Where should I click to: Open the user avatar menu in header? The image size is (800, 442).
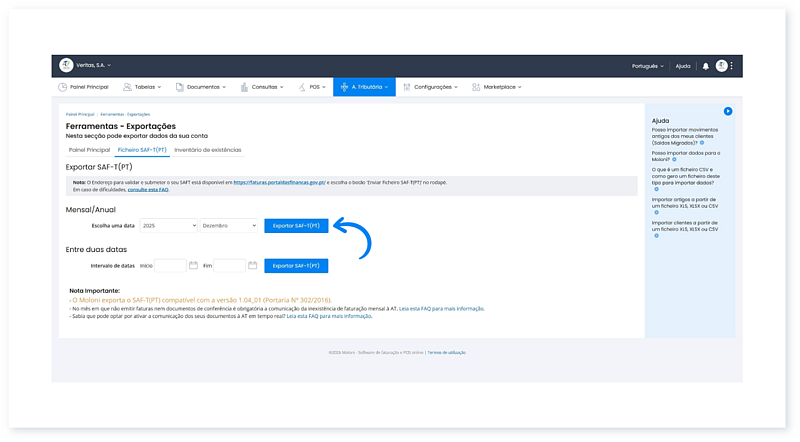point(721,66)
